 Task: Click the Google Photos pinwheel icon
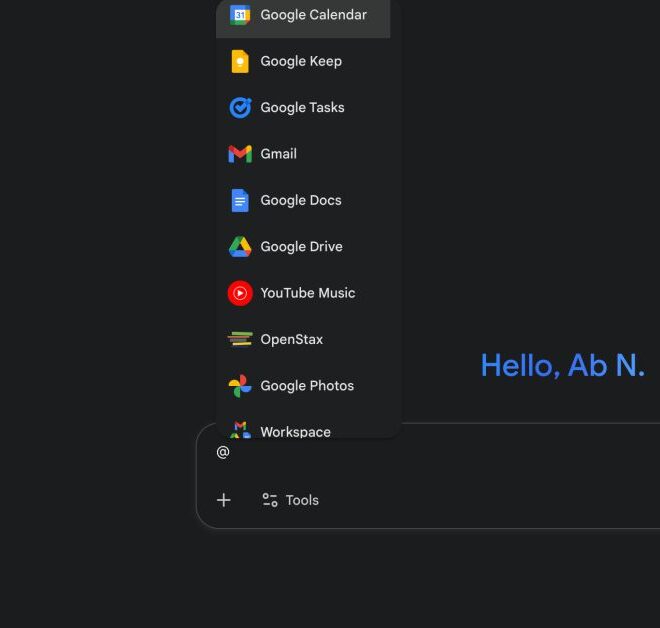[x=240, y=386]
